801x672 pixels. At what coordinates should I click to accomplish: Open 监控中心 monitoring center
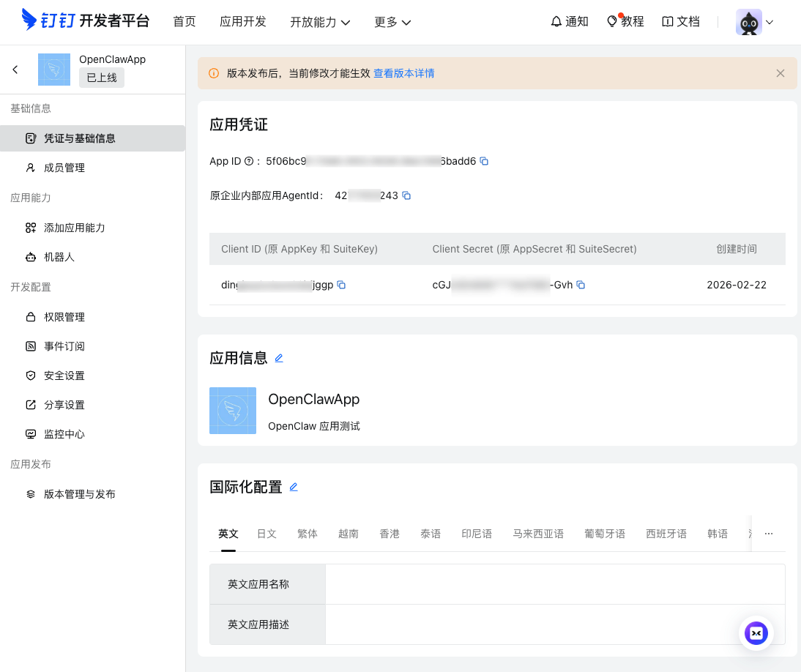[64, 433]
